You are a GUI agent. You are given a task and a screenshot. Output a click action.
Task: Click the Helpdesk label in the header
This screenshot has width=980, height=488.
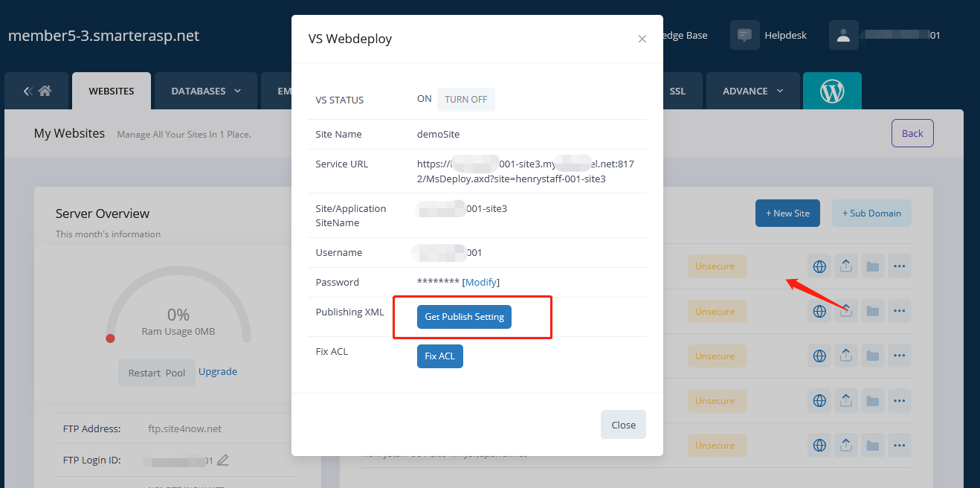point(785,35)
